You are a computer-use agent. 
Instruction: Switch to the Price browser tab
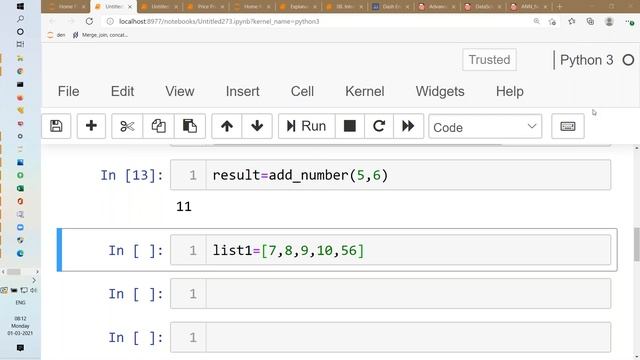pyautogui.click(x=206, y=7)
